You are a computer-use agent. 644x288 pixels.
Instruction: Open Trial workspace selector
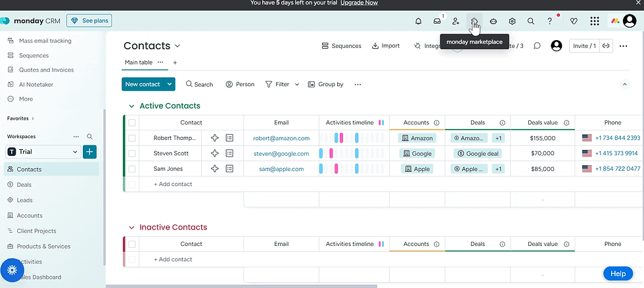tap(43, 152)
